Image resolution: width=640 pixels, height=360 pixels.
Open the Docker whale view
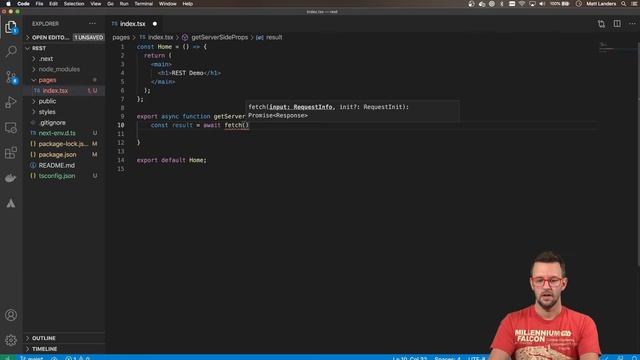point(11,178)
